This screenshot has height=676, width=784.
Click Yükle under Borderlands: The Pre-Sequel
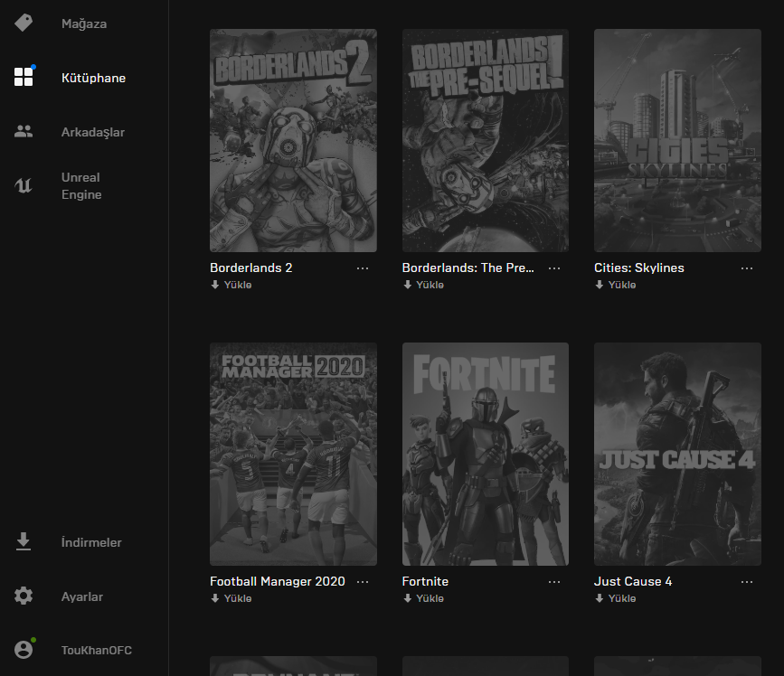[x=430, y=285]
